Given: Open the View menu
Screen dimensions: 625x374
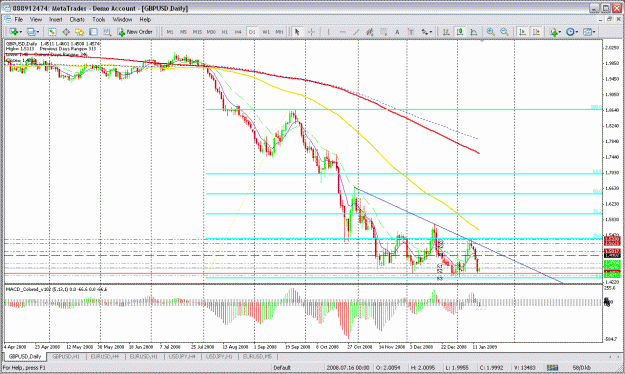Looking at the screenshot, I should coord(35,19).
